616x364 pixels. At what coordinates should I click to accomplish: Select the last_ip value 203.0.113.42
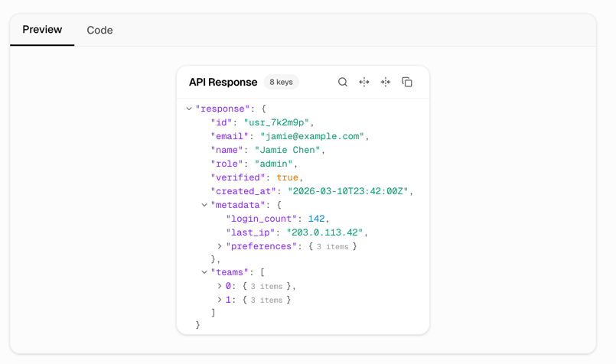(x=324, y=232)
